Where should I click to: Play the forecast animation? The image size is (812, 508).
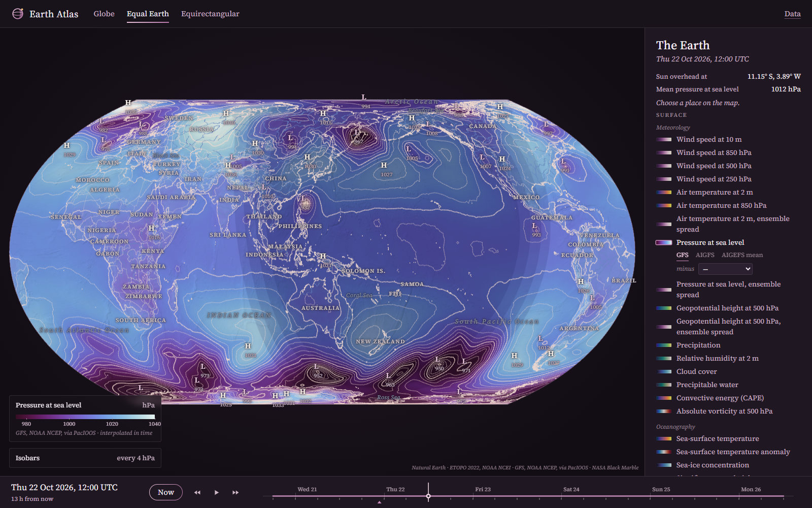point(217,492)
